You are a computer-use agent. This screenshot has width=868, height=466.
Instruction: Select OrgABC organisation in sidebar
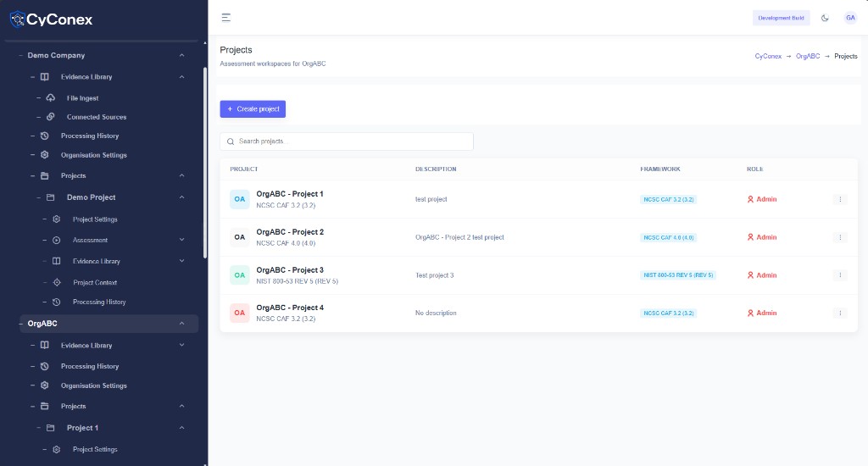pos(109,323)
